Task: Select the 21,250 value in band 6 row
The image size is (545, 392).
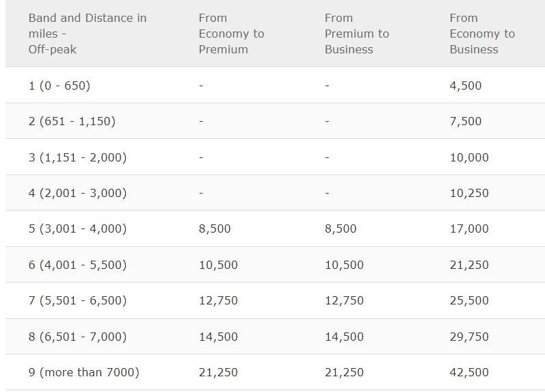Action: pos(469,265)
